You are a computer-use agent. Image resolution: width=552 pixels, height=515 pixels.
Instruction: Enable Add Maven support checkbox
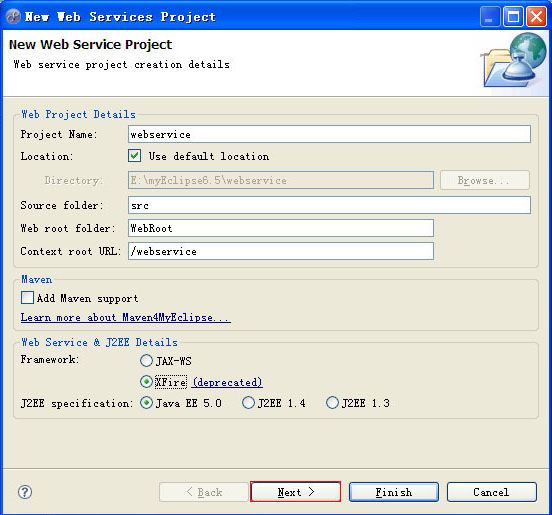click(x=27, y=298)
